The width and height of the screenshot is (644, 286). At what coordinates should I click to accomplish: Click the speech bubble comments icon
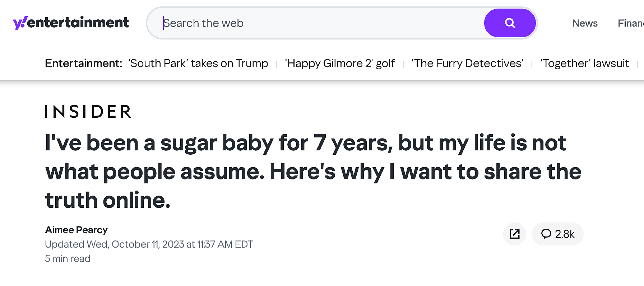point(546,234)
